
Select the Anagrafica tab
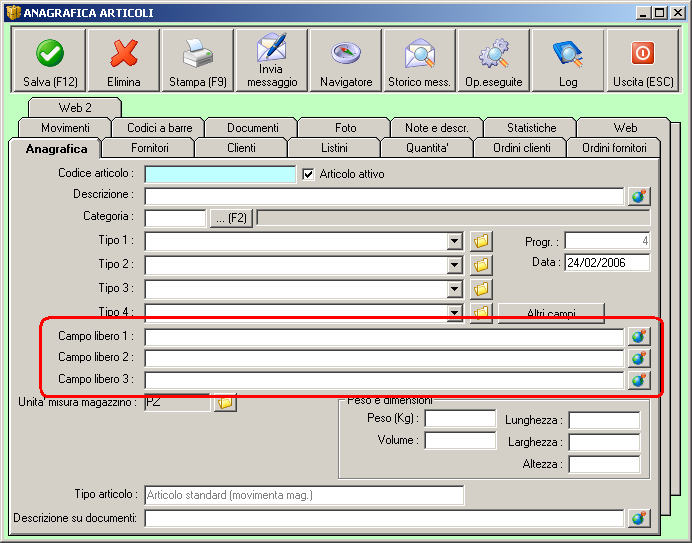point(56,149)
